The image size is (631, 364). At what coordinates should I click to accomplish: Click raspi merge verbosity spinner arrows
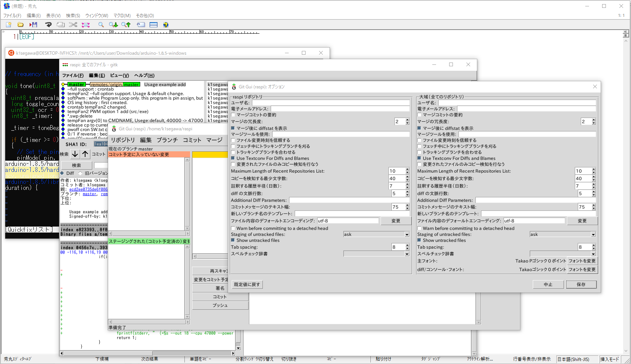[x=408, y=121]
